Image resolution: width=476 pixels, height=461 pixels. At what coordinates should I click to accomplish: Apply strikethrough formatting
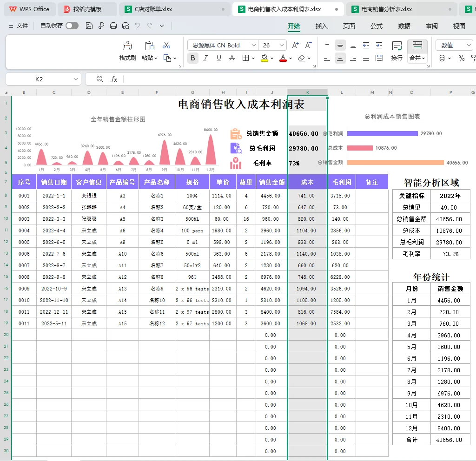click(231, 59)
